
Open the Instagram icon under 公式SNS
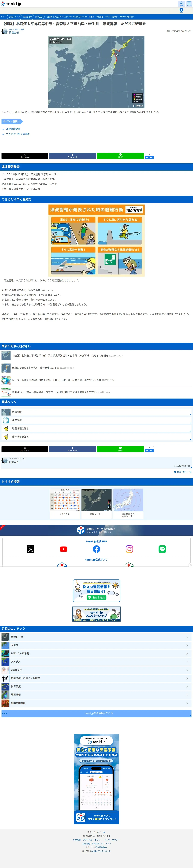[129, 549]
